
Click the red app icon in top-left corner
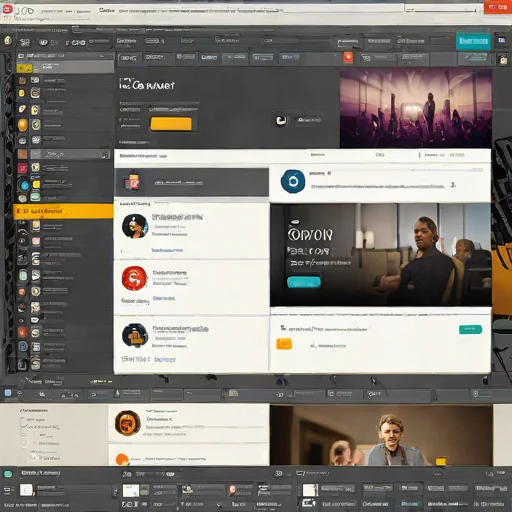[7, 9]
